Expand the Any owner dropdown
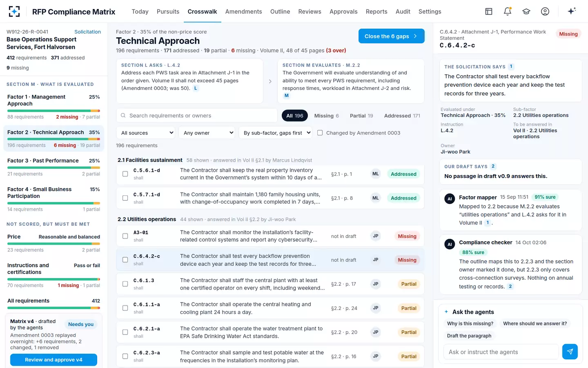 click(208, 133)
